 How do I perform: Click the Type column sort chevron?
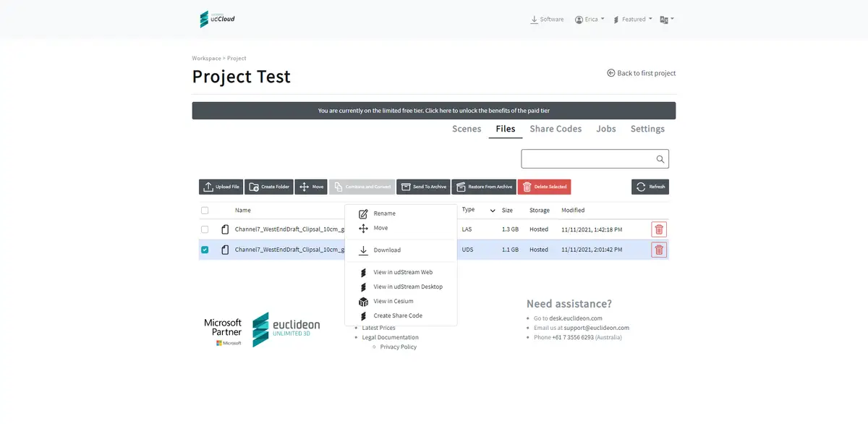(493, 211)
